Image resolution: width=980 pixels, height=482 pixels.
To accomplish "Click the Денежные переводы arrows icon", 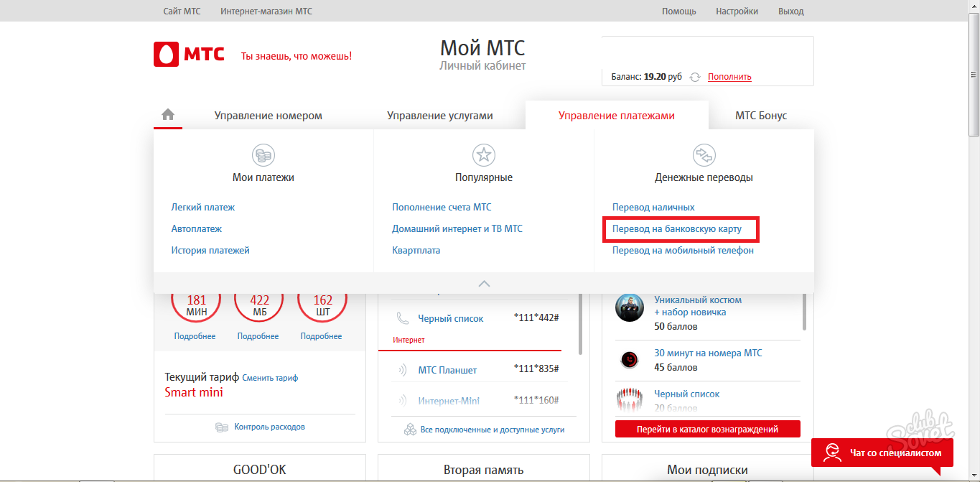I will click(x=704, y=154).
